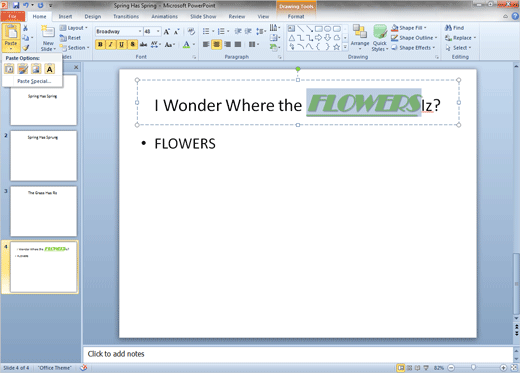This screenshot has height=373, width=520.
Task: Choose Keep Source Formatting paste option
Action: coord(23,69)
